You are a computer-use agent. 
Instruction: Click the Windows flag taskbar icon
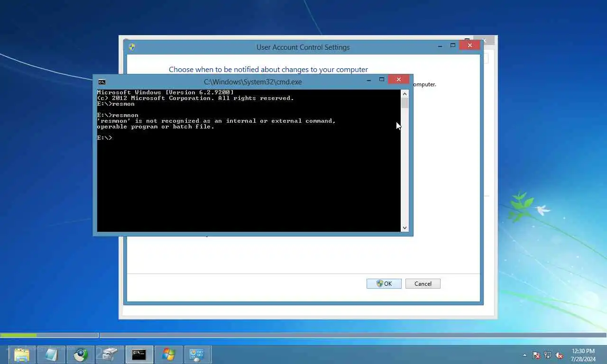[168, 354]
